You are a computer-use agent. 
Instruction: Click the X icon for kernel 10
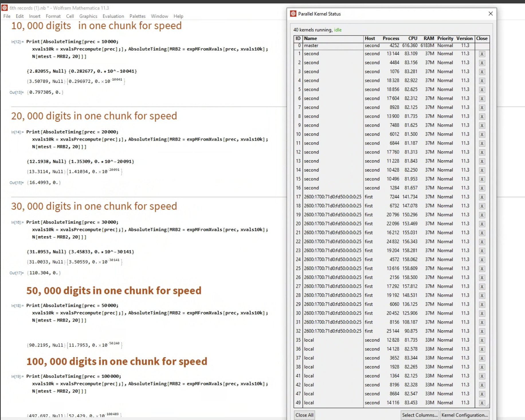pyautogui.click(x=482, y=135)
